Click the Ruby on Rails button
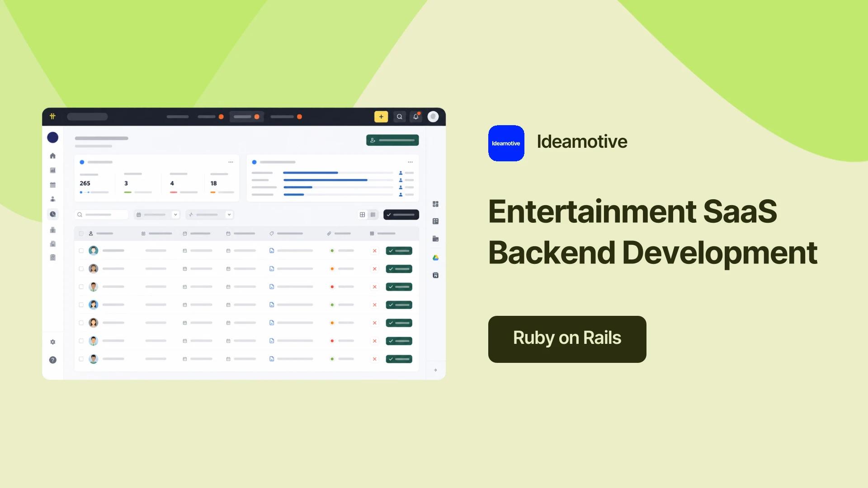Image resolution: width=868 pixels, height=488 pixels. point(567,339)
